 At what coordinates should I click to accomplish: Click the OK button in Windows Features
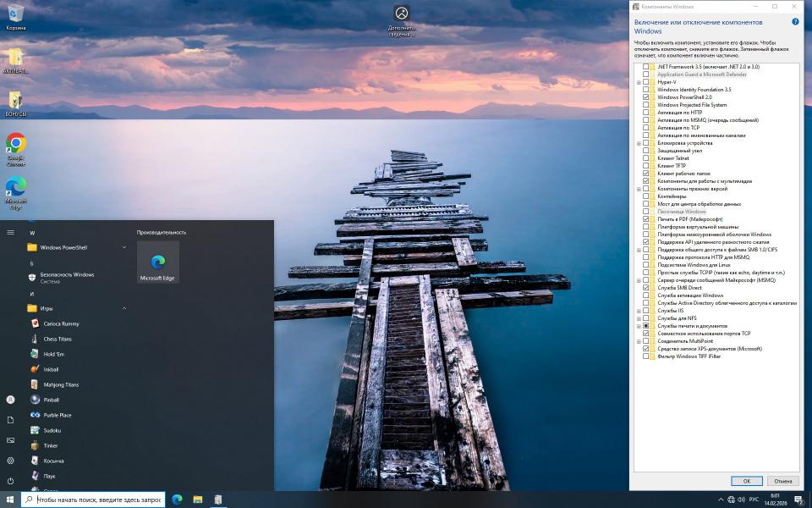coord(746,481)
